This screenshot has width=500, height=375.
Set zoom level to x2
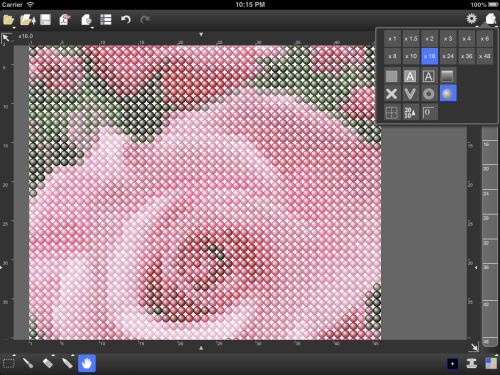(429, 39)
